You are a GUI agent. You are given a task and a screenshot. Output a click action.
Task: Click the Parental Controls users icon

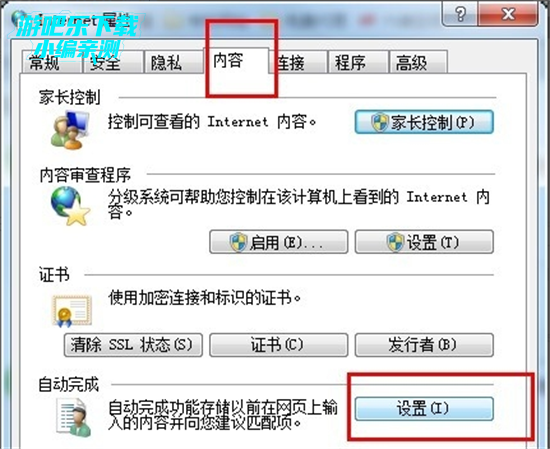71,129
